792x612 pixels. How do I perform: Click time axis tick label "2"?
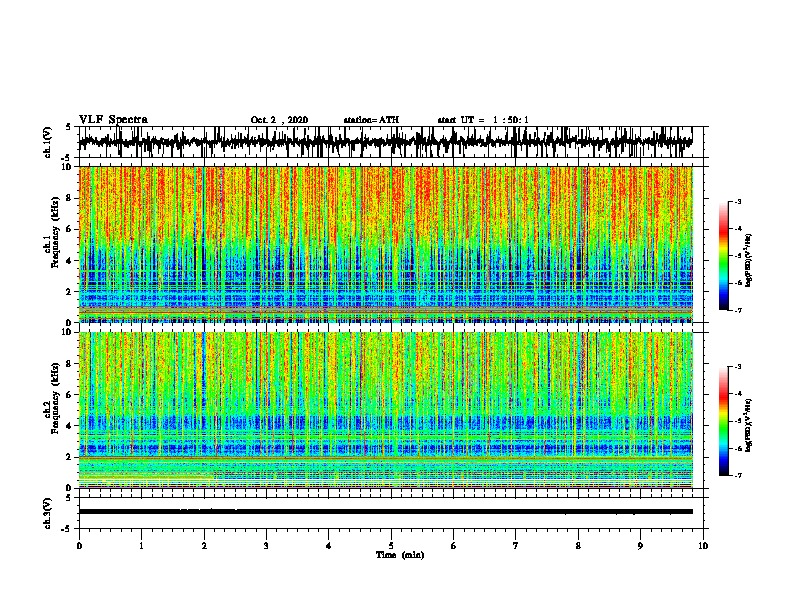204,546
